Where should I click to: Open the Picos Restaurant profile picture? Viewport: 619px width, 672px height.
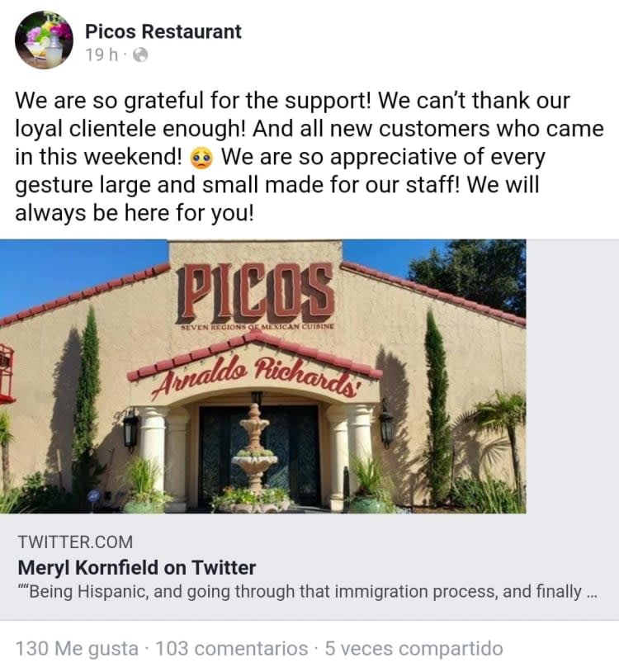pyautogui.click(x=44, y=40)
